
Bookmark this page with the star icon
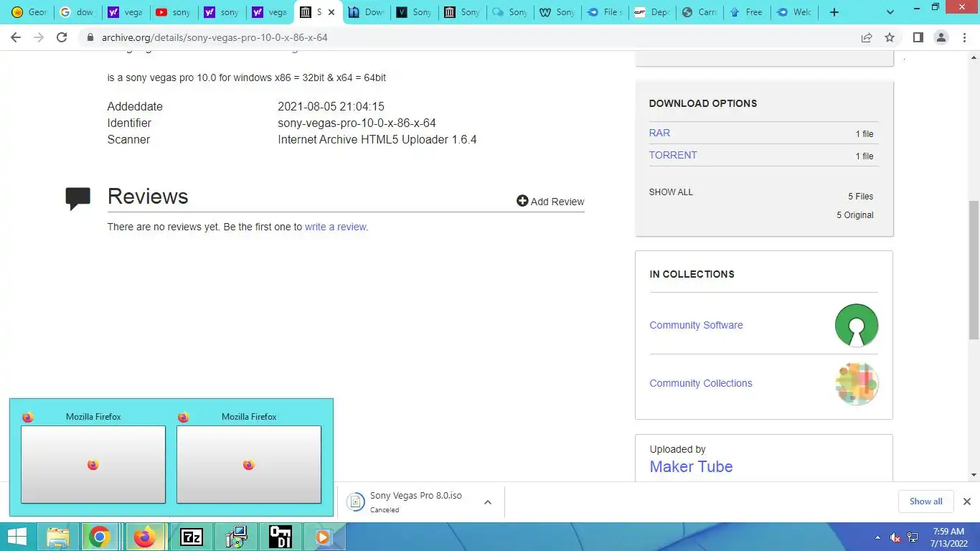click(890, 37)
